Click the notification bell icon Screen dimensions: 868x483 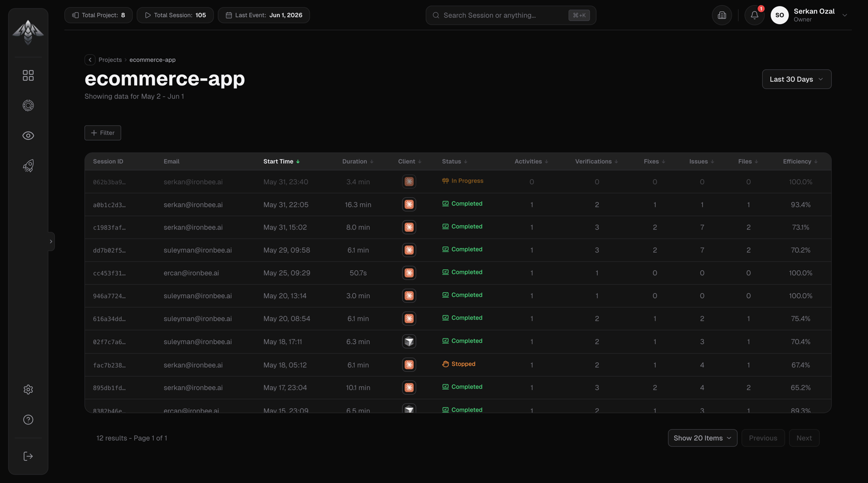click(x=754, y=16)
